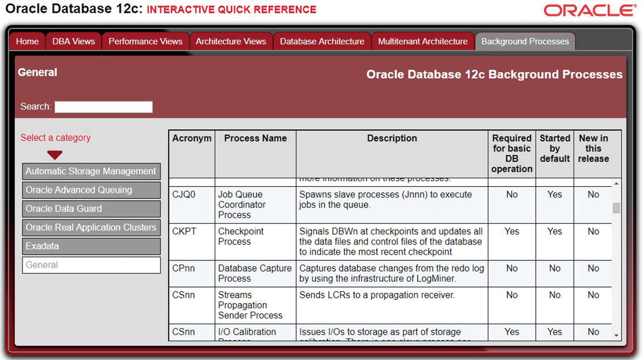Click the Description column header
644x360 pixels.
[392, 154]
